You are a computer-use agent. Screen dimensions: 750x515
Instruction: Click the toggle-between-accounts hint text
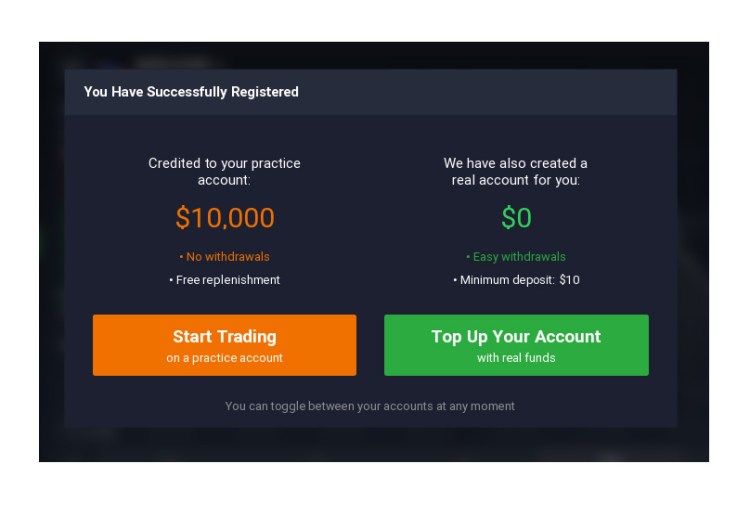click(x=370, y=406)
